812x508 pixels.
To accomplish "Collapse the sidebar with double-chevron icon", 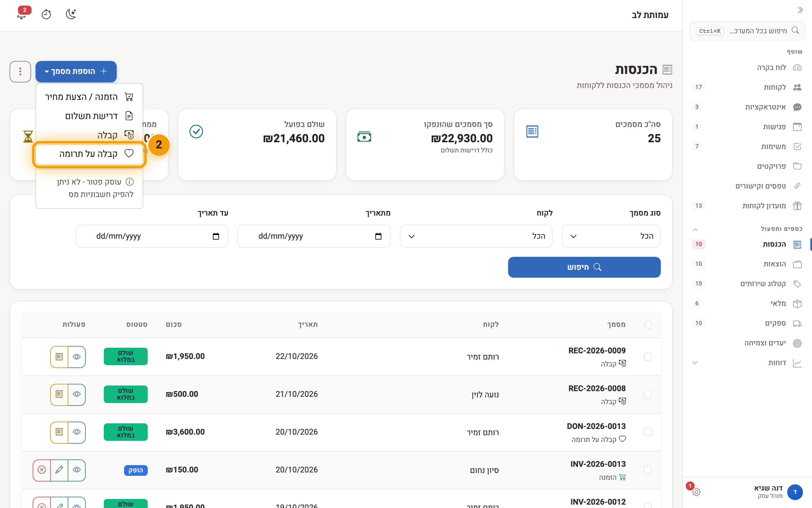I will pos(800,10).
